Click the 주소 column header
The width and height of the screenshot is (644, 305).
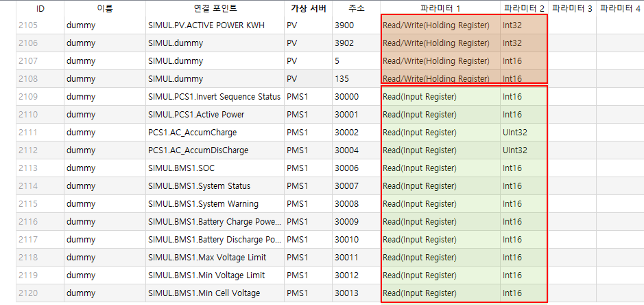click(356, 8)
